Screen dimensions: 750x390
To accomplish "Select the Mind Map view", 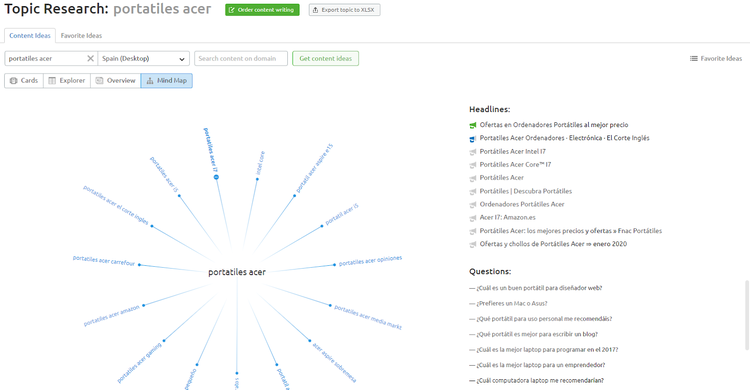I will [x=166, y=80].
